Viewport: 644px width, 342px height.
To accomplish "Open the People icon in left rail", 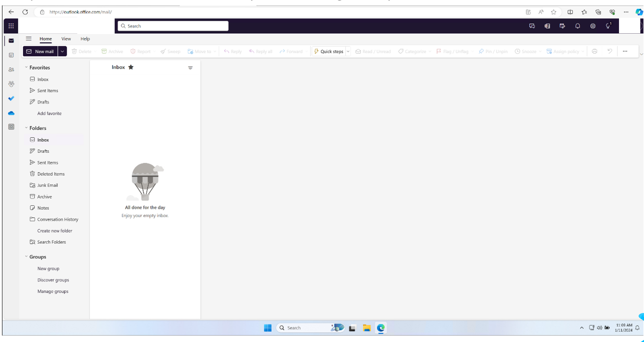I will coord(11,69).
